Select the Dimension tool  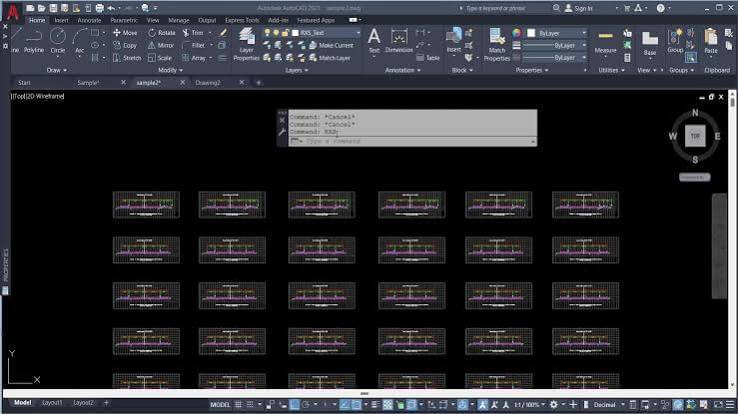(399, 40)
